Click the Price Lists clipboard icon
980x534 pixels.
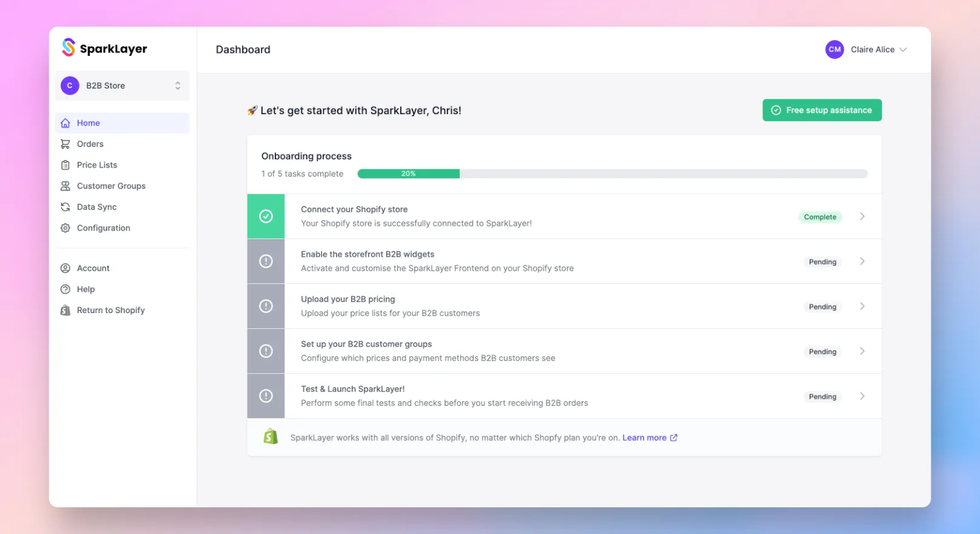[x=65, y=165]
